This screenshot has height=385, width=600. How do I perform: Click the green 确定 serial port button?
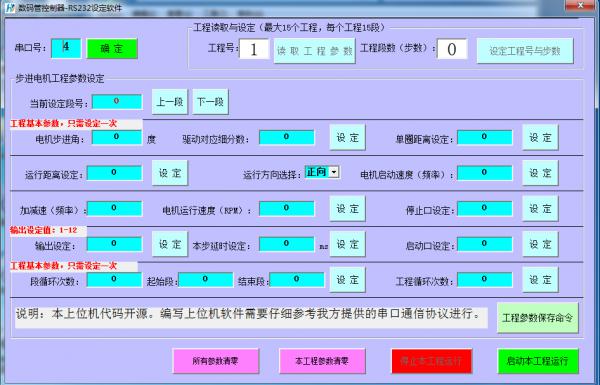click(x=112, y=49)
